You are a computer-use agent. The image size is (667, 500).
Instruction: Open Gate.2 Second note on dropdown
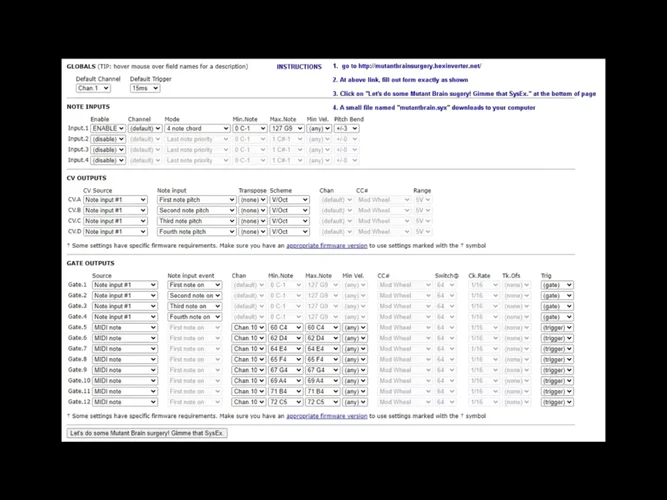coord(195,295)
